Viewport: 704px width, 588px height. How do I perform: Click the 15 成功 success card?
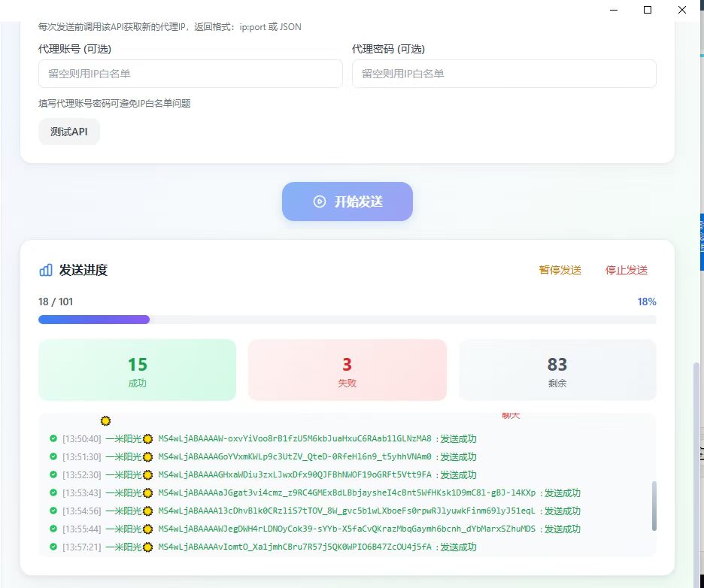tap(138, 370)
